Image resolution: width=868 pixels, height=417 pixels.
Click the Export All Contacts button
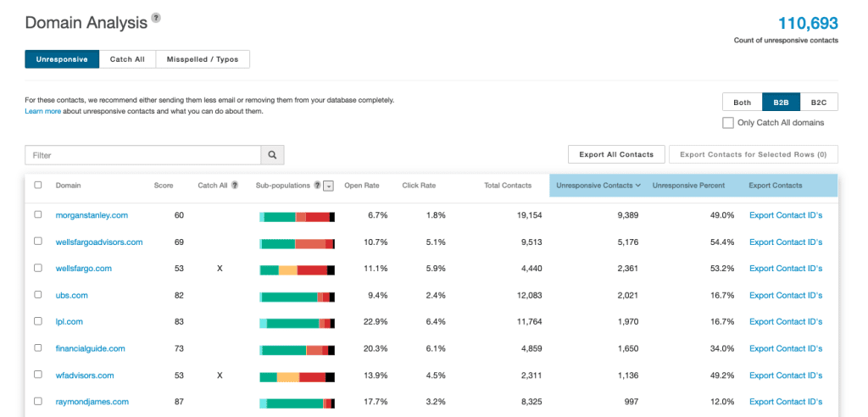(x=616, y=154)
